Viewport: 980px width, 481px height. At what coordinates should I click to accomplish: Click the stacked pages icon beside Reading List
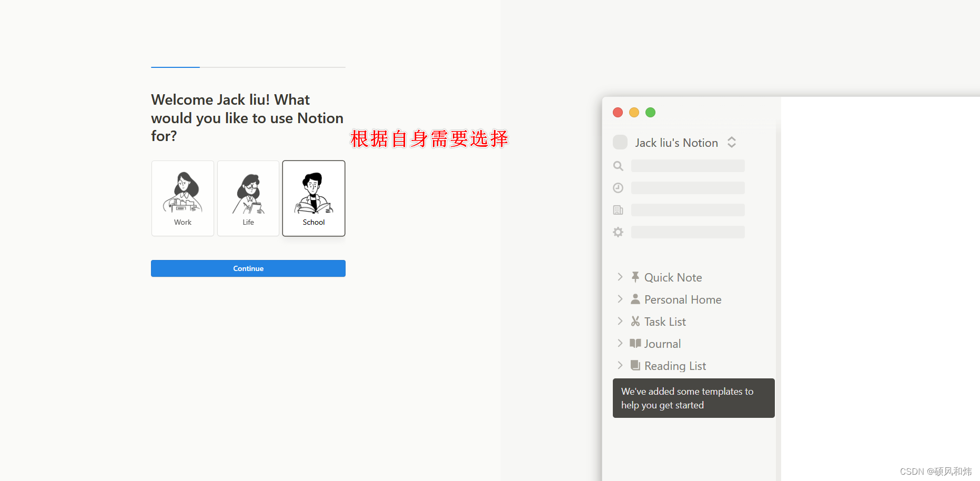(x=635, y=365)
